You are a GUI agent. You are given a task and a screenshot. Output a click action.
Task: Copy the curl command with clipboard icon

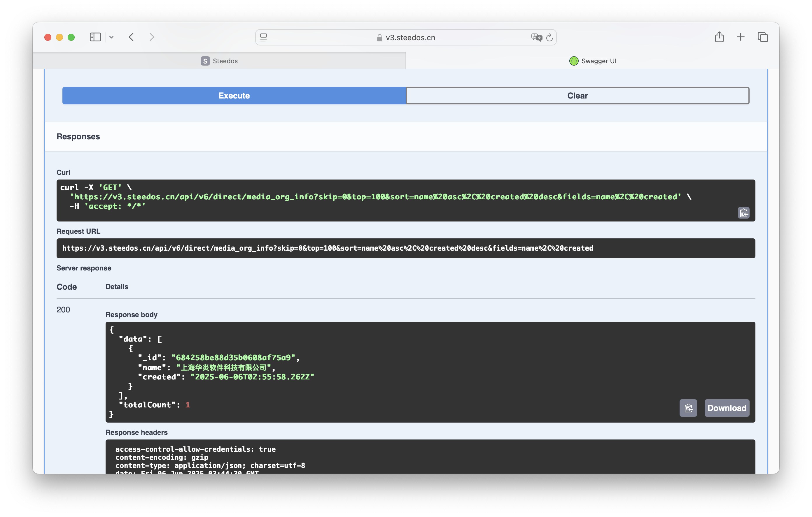[743, 213]
